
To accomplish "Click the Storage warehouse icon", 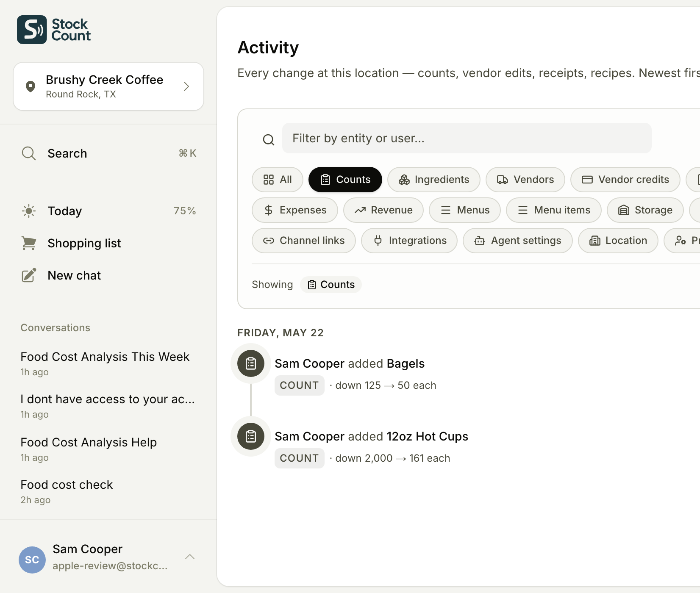I will pos(624,210).
